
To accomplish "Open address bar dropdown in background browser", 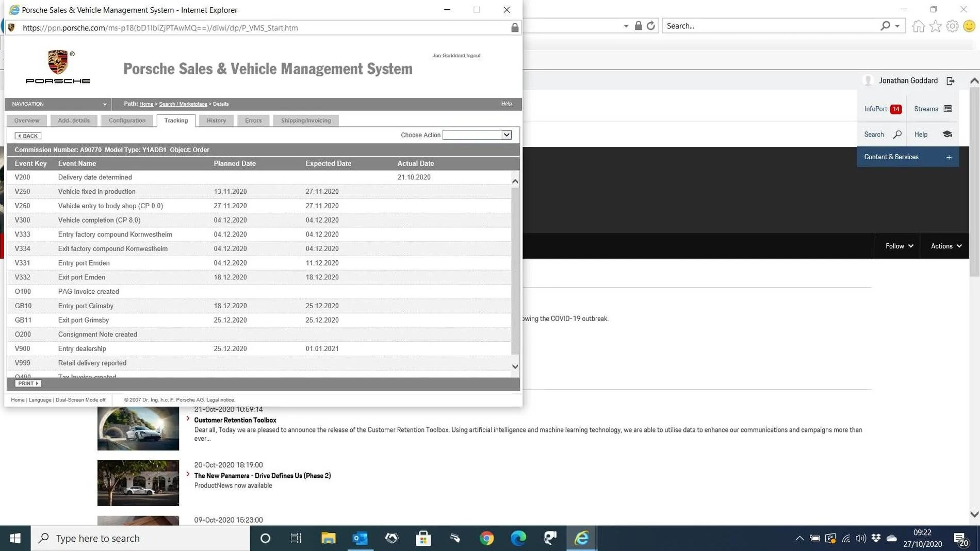I will [x=626, y=26].
